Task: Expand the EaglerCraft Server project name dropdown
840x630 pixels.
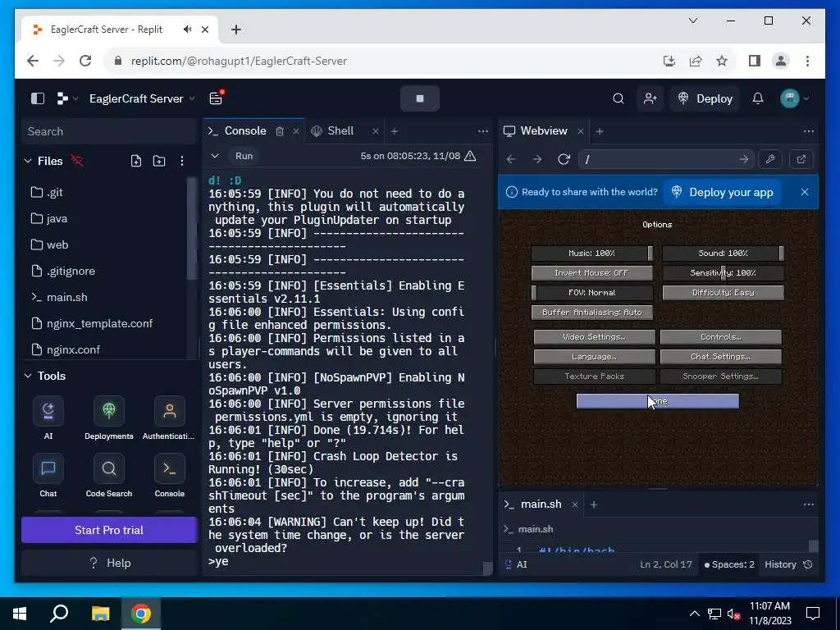Action: tap(142, 98)
